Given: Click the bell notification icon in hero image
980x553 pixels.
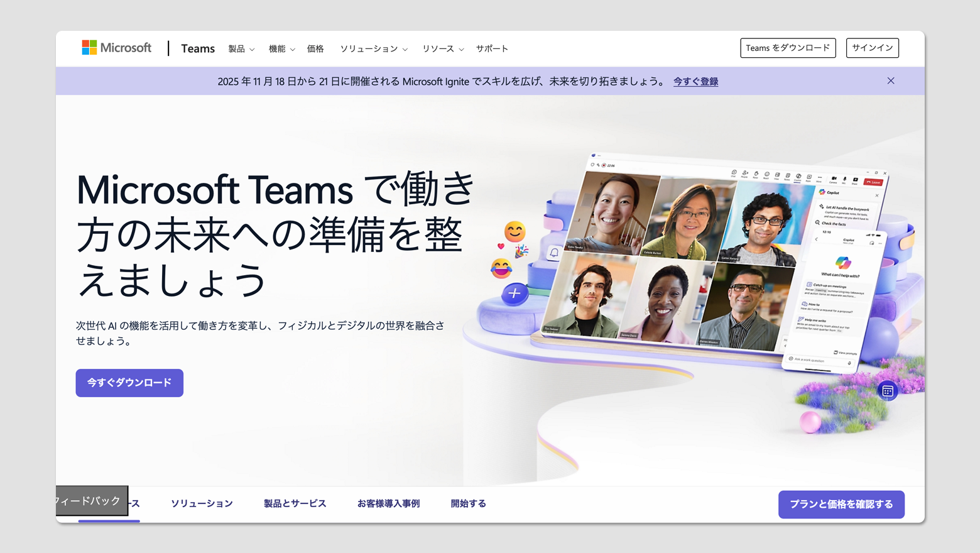Looking at the screenshot, I should pyautogui.click(x=554, y=253).
